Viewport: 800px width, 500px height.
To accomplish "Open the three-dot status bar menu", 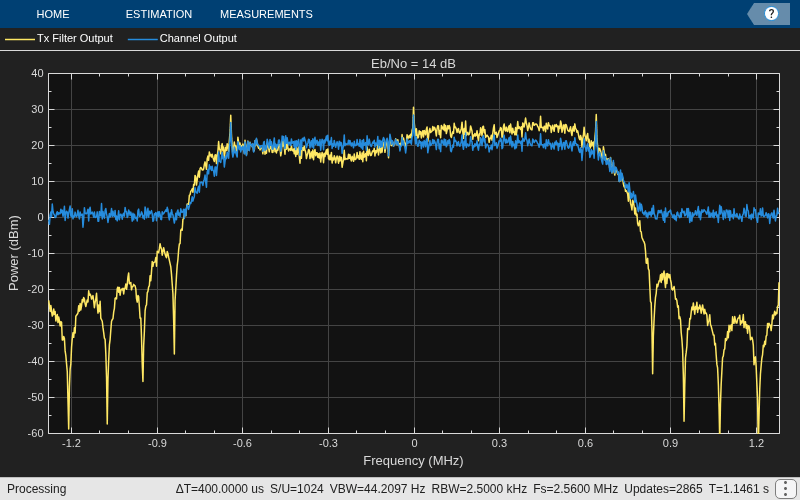I will 786,489.
